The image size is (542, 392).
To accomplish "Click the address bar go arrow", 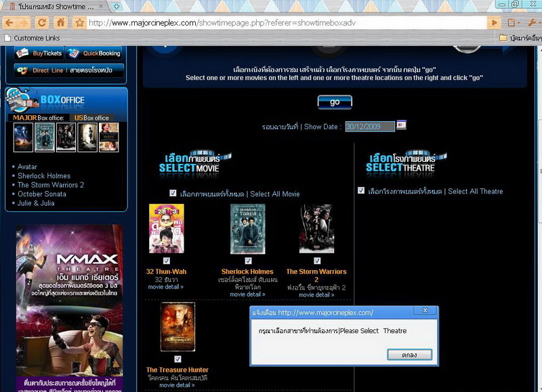I will coord(495,23).
